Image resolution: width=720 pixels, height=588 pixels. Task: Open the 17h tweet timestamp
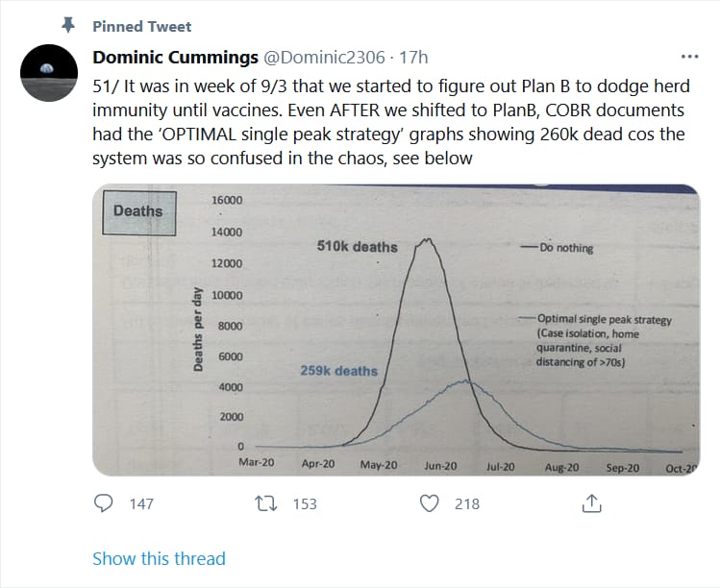pos(413,58)
